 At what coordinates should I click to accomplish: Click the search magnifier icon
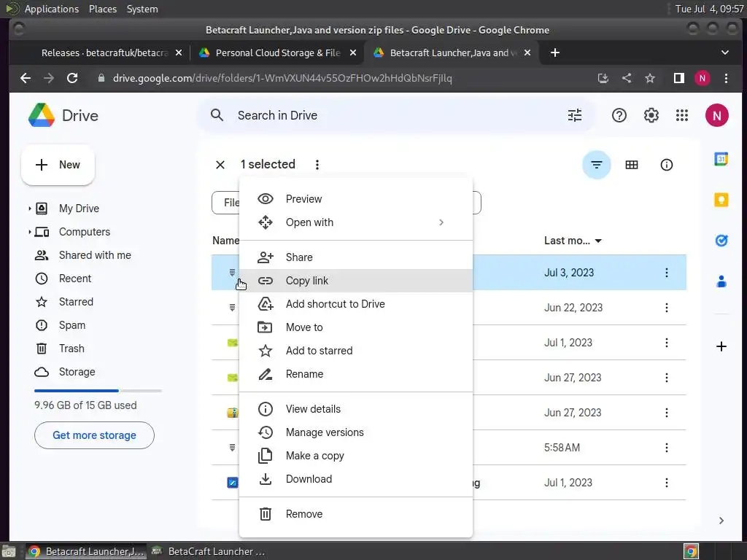click(217, 115)
